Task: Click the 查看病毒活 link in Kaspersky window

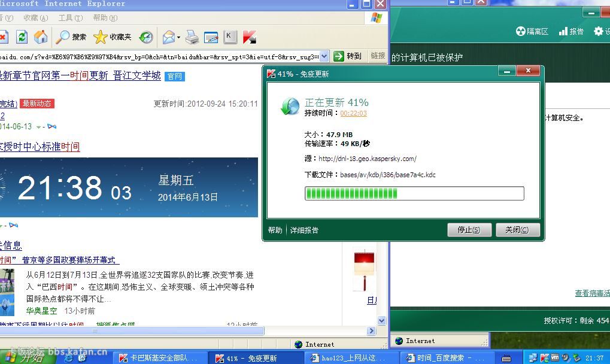Action: pyautogui.click(x=593, y=293)
